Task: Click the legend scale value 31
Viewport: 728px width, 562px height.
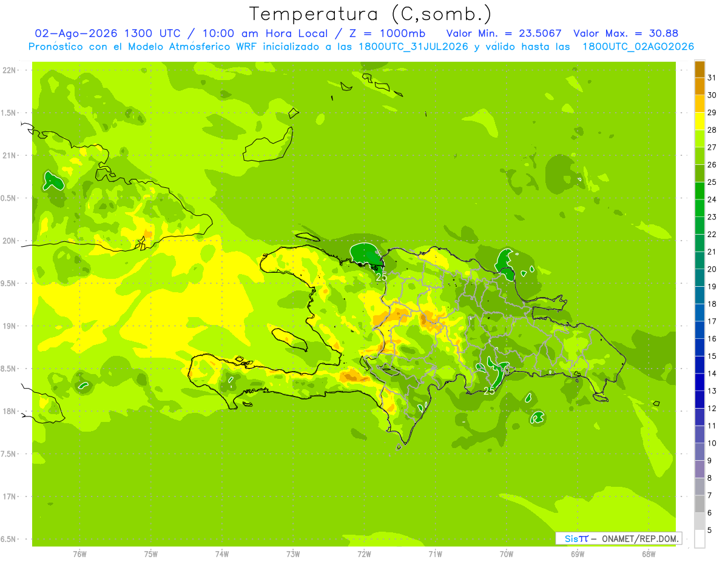Action: (712, 78)
